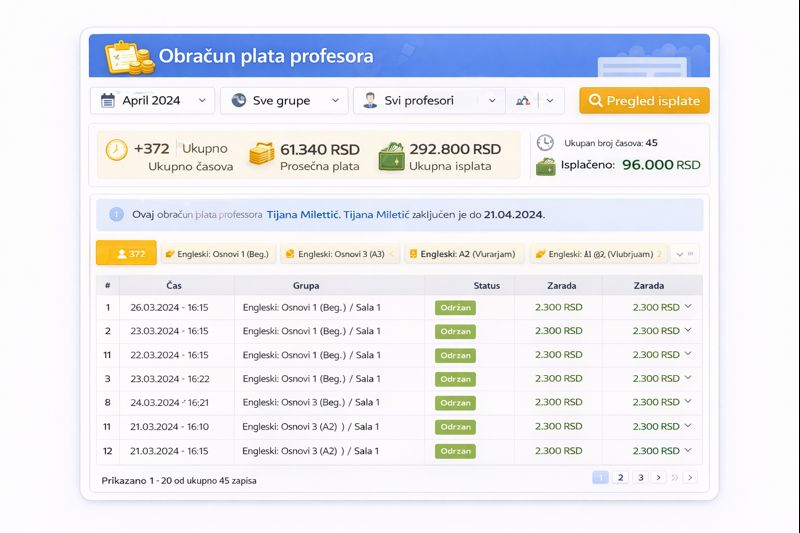This screenshot has height=533, width=800.
Task: Open the April 2024 month dropdown
Action: point(152,100)
